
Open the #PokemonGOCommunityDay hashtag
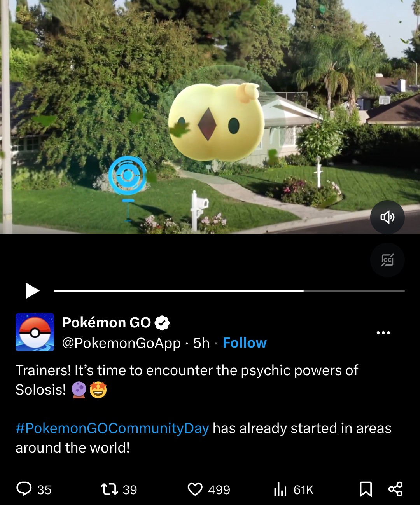pyautogui.click(x=112, y=428)
